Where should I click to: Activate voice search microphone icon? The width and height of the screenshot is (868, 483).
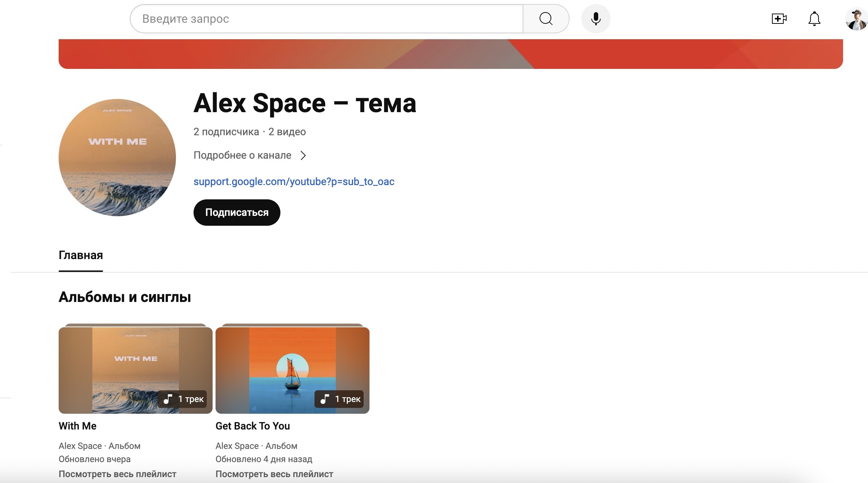click(x=596, y=19)
